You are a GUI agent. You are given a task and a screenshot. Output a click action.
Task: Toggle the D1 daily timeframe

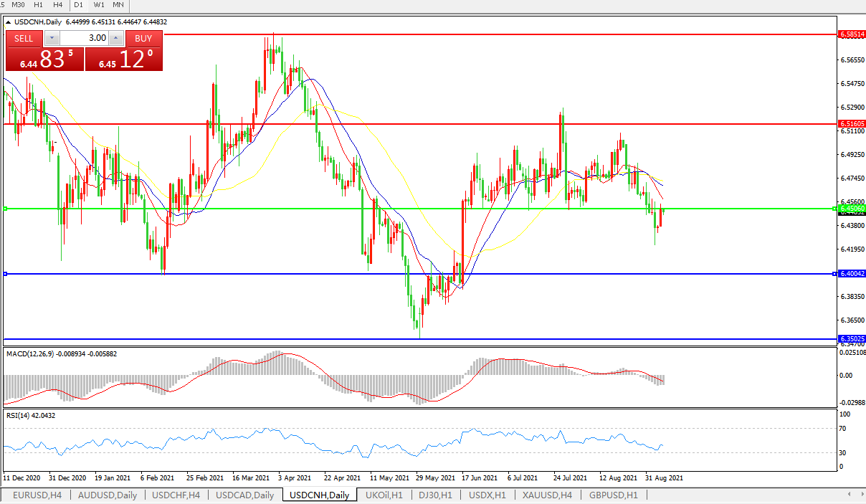(78, 5)
